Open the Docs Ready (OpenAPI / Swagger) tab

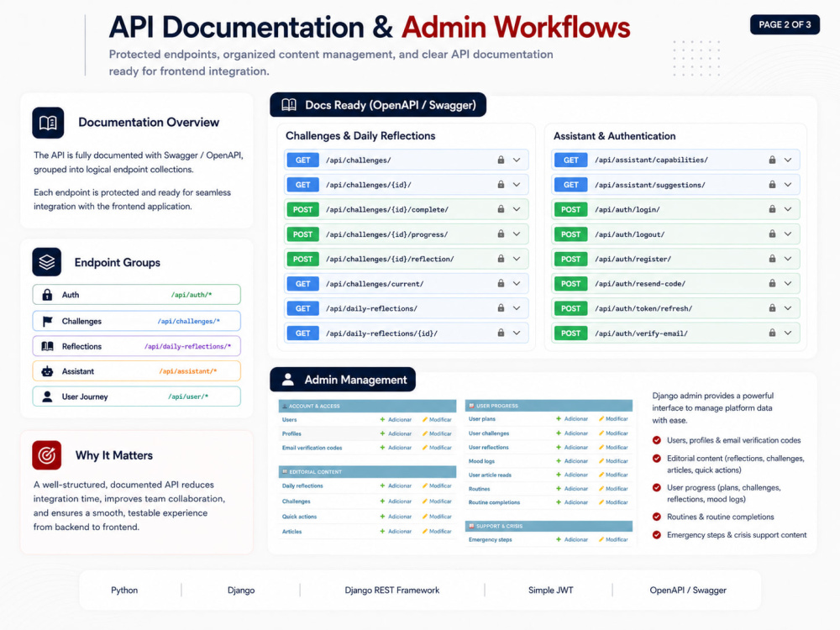[x=378, y=105]
